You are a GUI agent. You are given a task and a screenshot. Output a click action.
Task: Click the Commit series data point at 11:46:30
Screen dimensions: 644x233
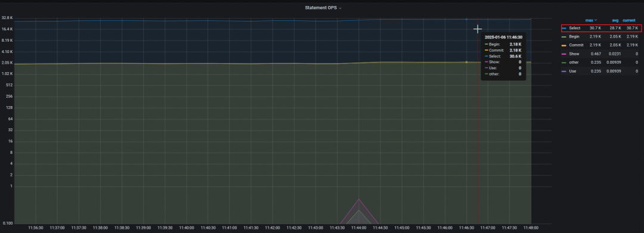pos(466,62)
